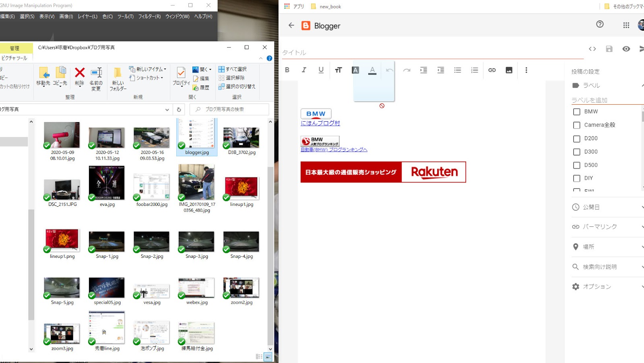Open 開く dropdown in Explorer ribbon
The height and width of the screenshot is (363, 644).
point(202,69)
